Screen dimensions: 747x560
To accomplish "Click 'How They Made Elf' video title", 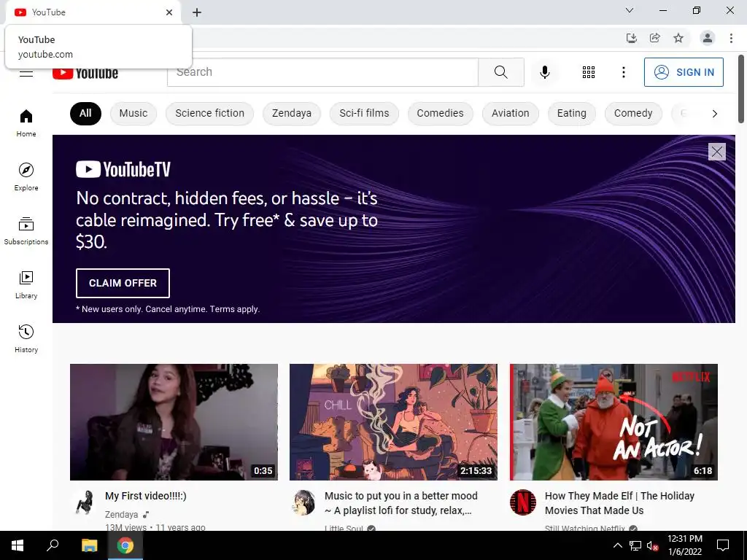I will (619, 503).
